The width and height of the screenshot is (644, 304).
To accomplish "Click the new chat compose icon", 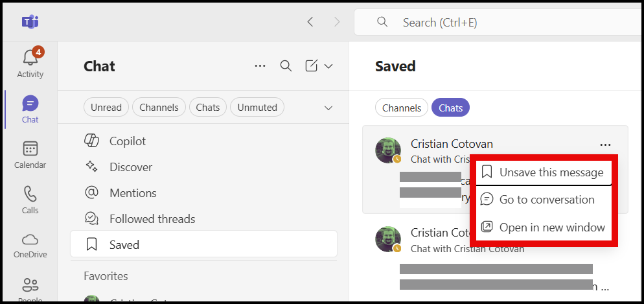I will coord(312,65).
